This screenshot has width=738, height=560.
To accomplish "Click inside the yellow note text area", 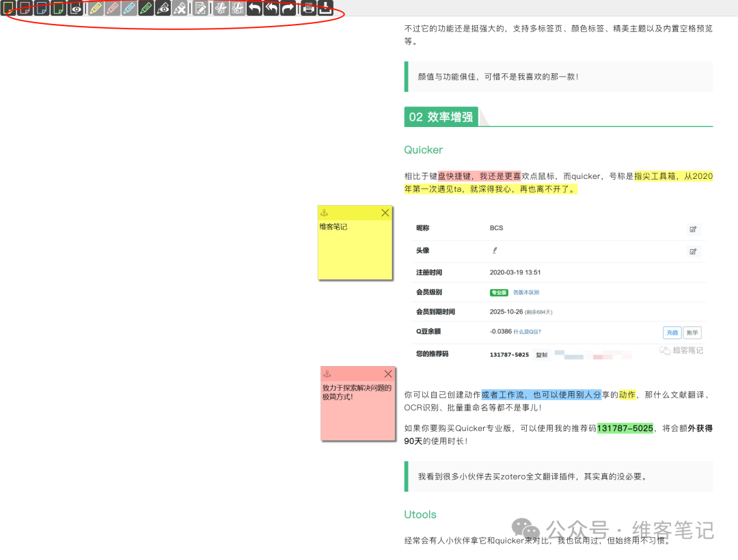I will (355, 250).
